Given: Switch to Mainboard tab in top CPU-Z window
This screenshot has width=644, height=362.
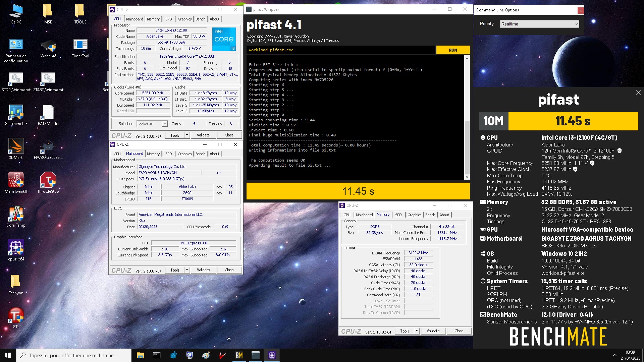Looking at the screenshot, I should pyautogui.click(x=135, y=19).
